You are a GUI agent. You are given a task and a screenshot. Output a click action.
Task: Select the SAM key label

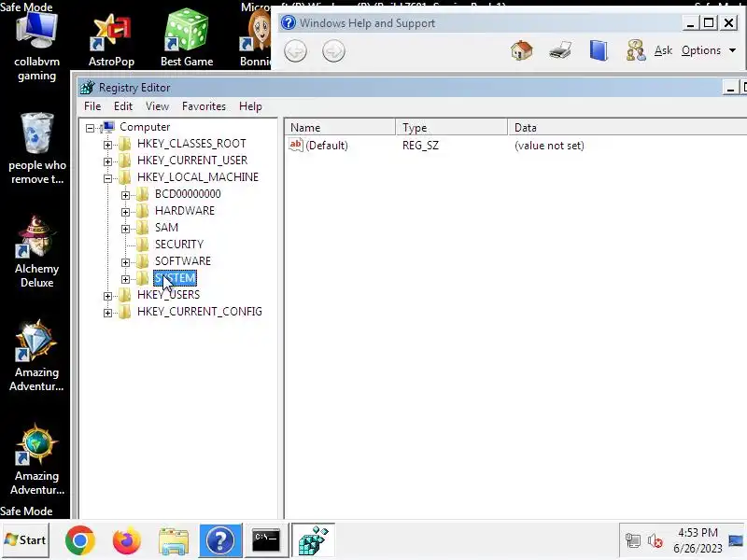(167, 228)
